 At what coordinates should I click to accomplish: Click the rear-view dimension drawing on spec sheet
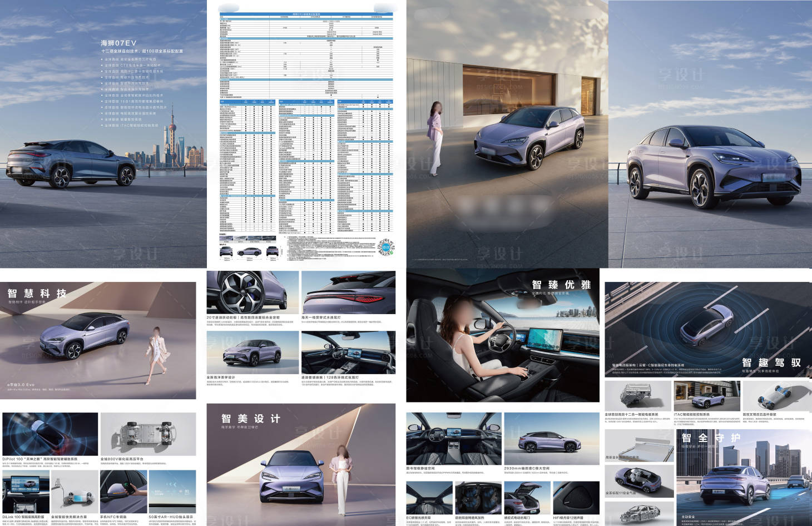click(x=272, y=252)
